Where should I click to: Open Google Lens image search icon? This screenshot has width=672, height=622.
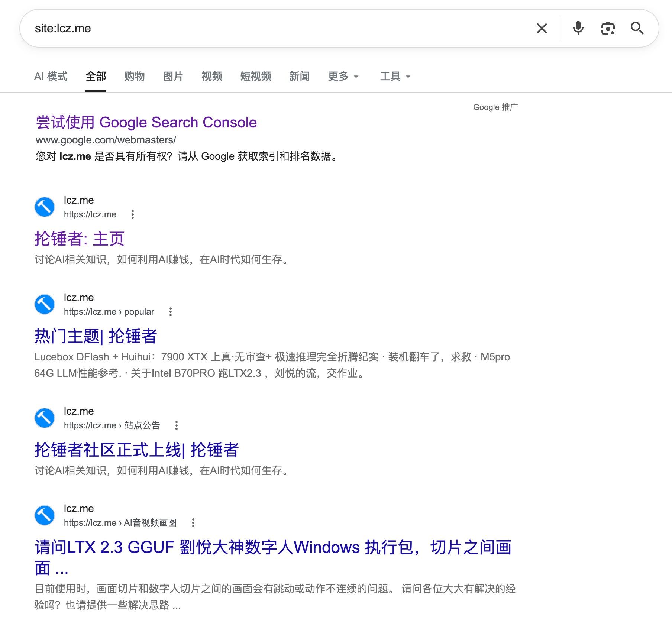click(608, 28)
